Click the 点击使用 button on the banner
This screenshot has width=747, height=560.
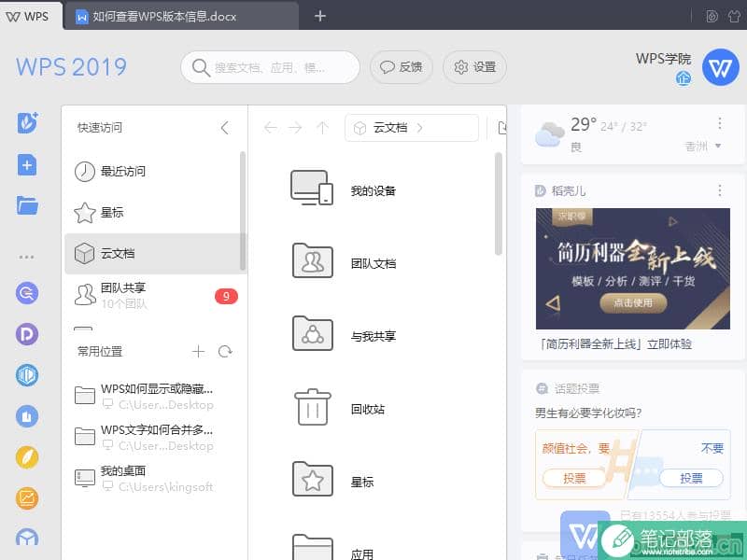pyautogui.click(x=633, y=302)
